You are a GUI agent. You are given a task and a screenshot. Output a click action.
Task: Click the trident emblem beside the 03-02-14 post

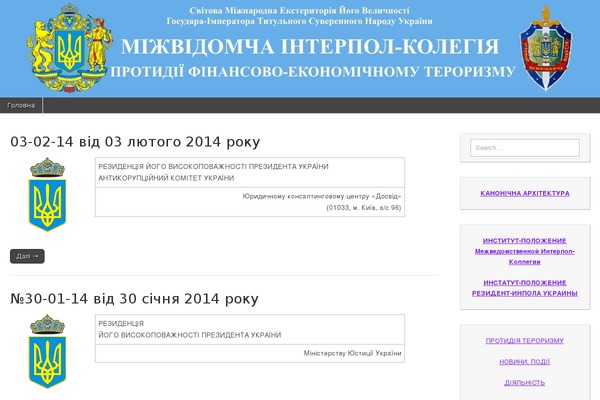click(x=47, y=194)
